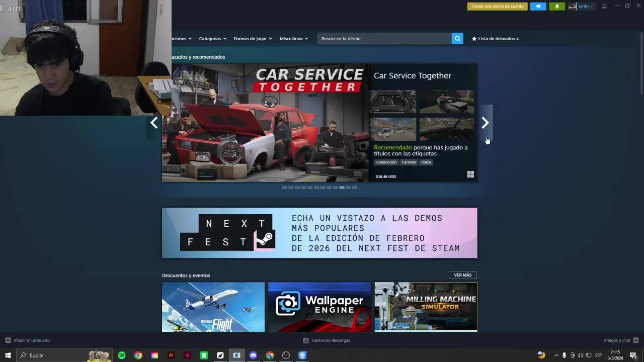Expand the Miscelánea dropdown menu
Screen dimensions: 644x362
[x=294, y=39]
